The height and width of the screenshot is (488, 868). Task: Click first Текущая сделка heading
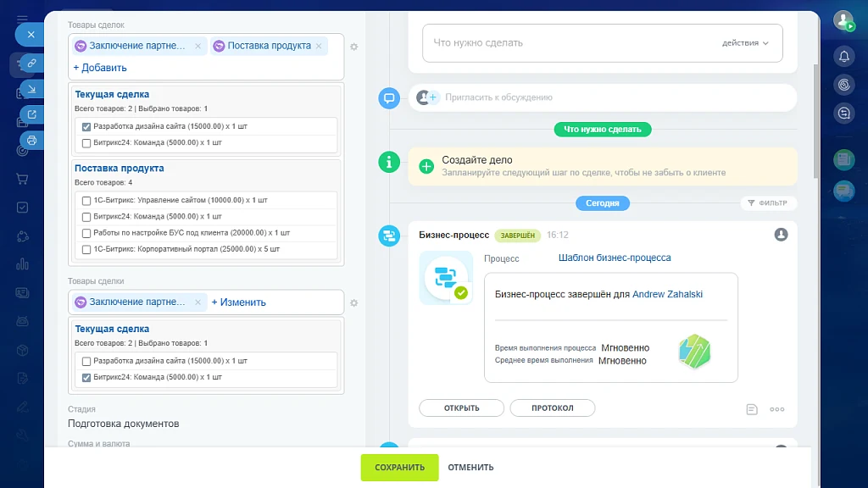112,95
